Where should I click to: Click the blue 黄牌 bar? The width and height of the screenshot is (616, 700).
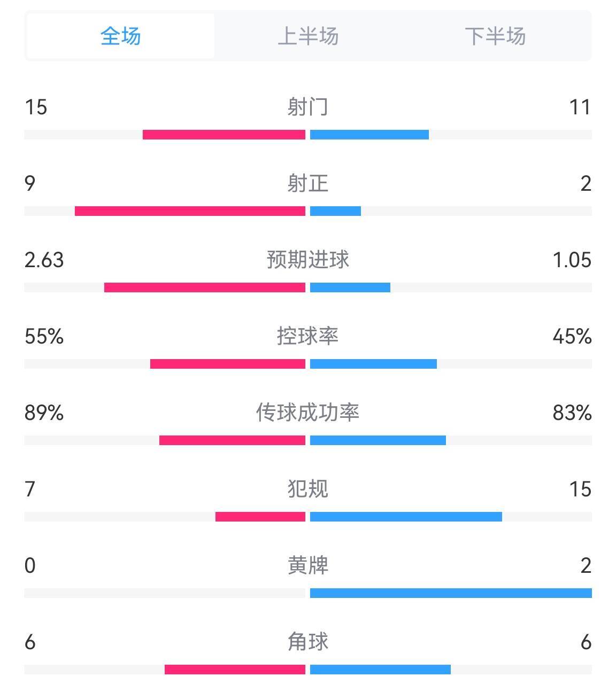(x=451, y=593)
